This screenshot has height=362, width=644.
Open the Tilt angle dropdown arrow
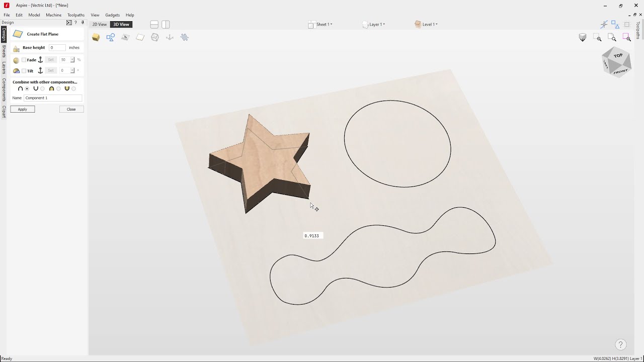coord(72,70)
